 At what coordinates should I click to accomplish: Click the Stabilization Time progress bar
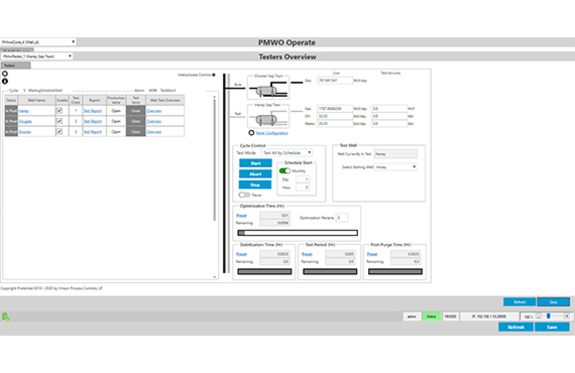point(264,271)
